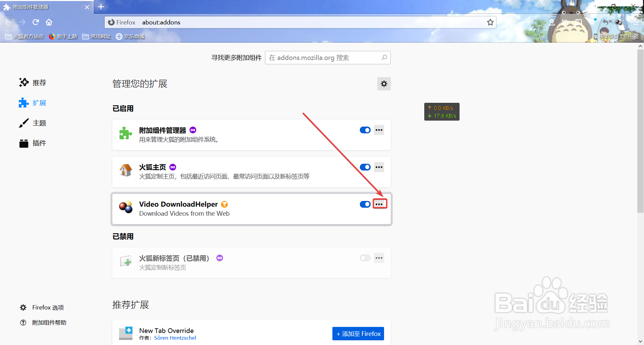Click the 火狐主页 extension title
This screenshot has height=345, width=644.
(x=153, y=167)
